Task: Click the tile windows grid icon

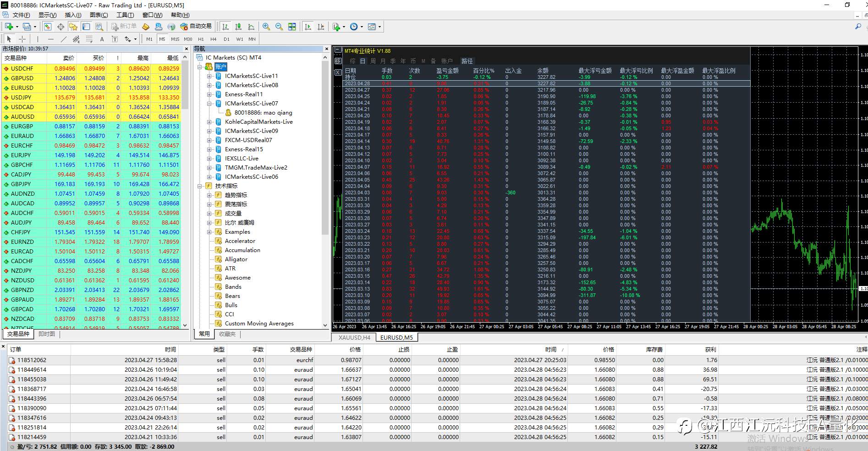Action: (292, 27)
